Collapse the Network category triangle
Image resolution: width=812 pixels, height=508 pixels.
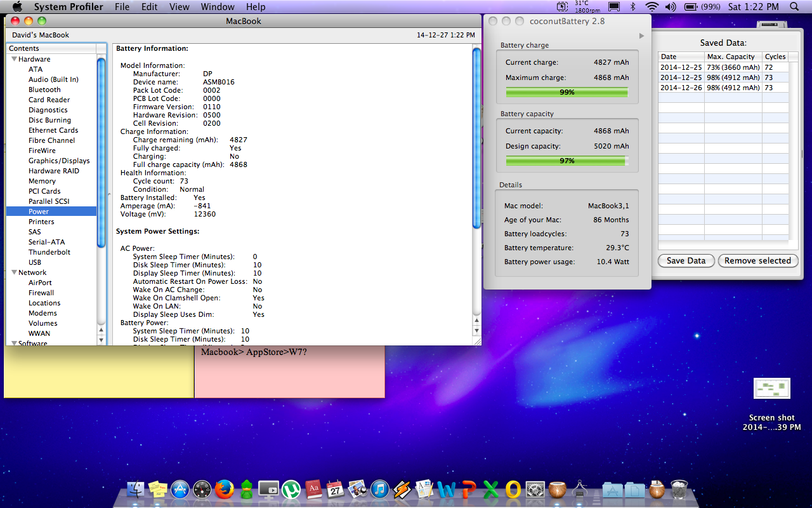click(14, 272)
